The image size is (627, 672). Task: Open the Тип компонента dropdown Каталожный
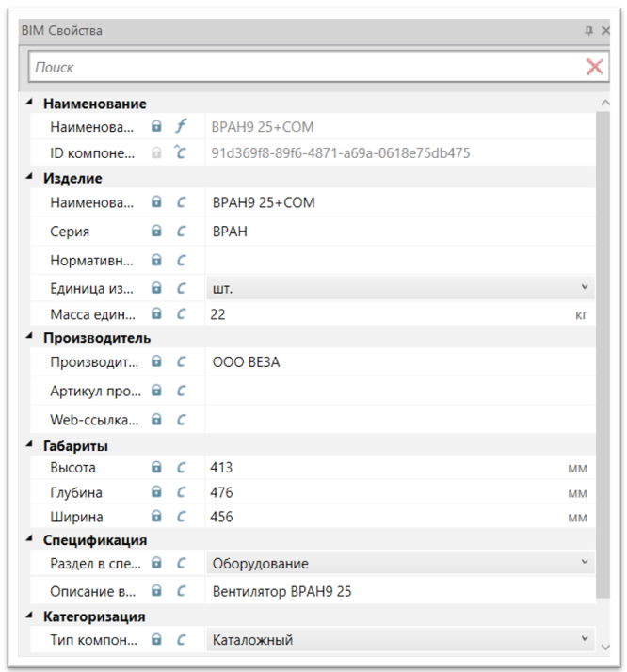(399, 640)
